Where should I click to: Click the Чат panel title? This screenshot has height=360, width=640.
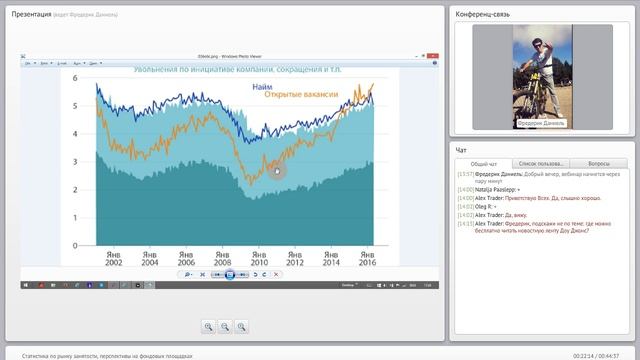click(x=461, y=150)
